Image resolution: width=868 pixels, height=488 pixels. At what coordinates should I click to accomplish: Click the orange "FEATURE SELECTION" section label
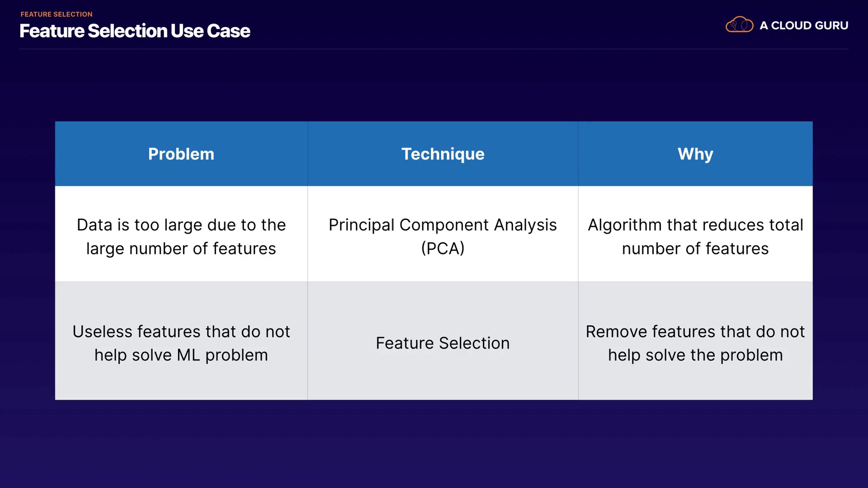pos(57,14)
